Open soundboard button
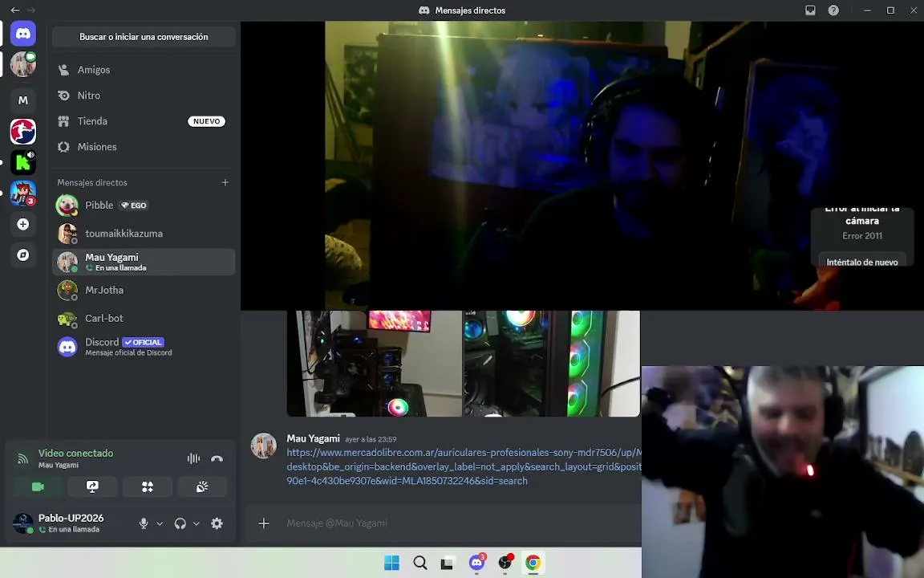This screenshot has width=924, height=578. [x=202, y=486]
